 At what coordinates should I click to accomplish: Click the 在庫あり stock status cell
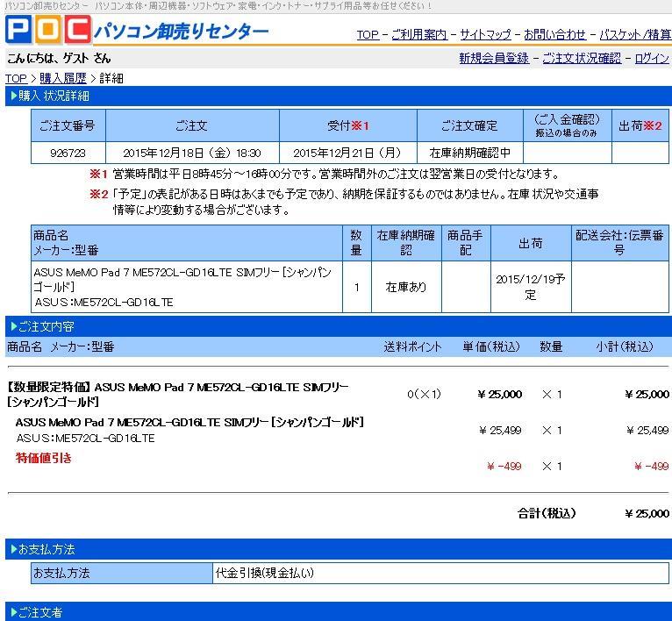[x=406, y=287]
